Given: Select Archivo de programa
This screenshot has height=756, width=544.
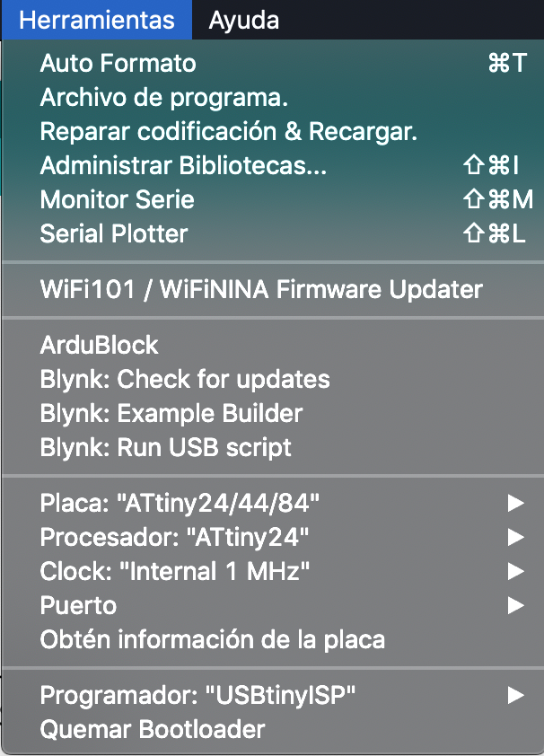Looking at the screenshot, I should coord(273,97).
